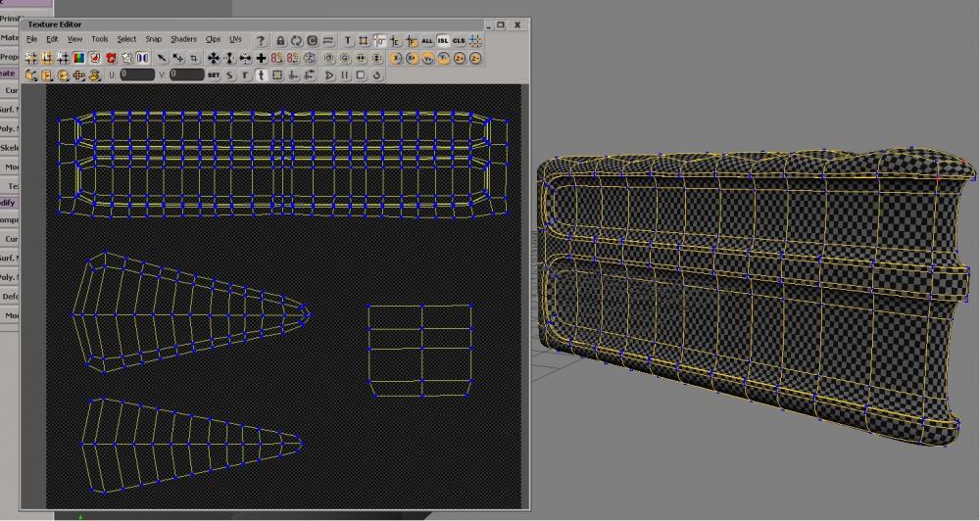This screenshot has height=521, width=980.
Task: Click the Z+ orange circle button
Action: click(460, 58)
